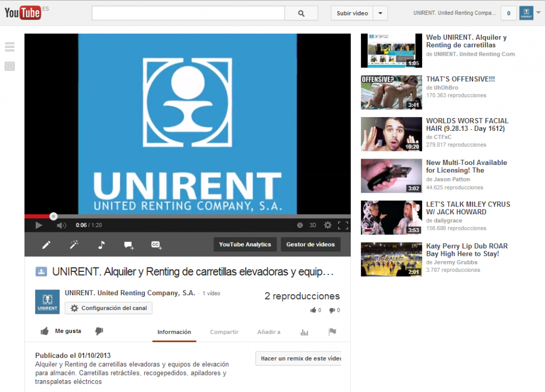The height and width of the screenshot is (392, 545).
Task: Click the progress bar scrubber handle
Action: (53, 216)
